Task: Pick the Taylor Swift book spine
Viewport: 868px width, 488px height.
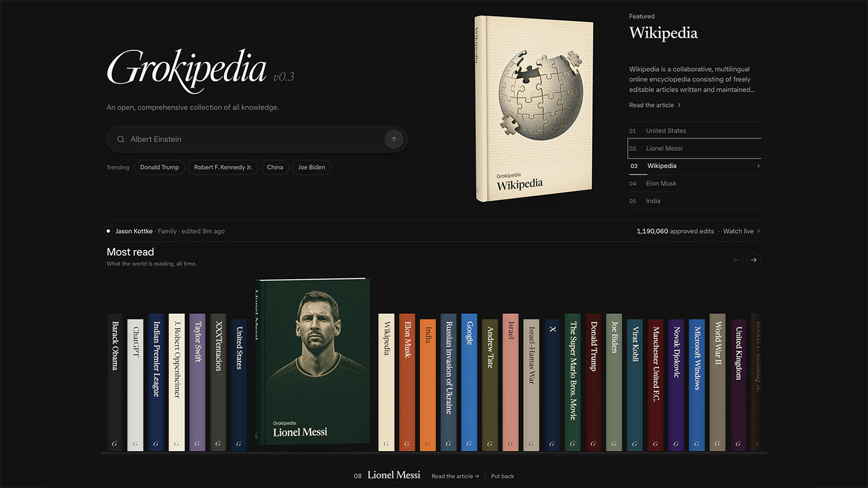Action: click(x=197, y=383)
